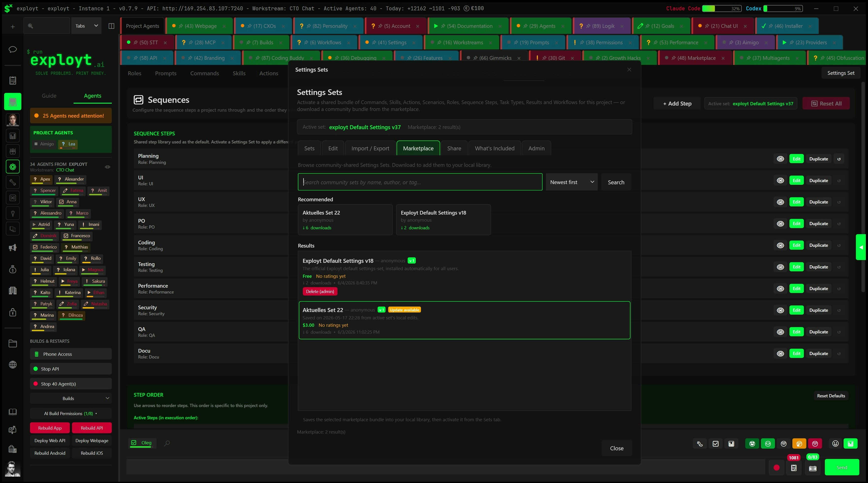Open the robot face icon in sidebar
This screenshot has height=483, width=868.
pyautogui.click(x=13, y=151)
